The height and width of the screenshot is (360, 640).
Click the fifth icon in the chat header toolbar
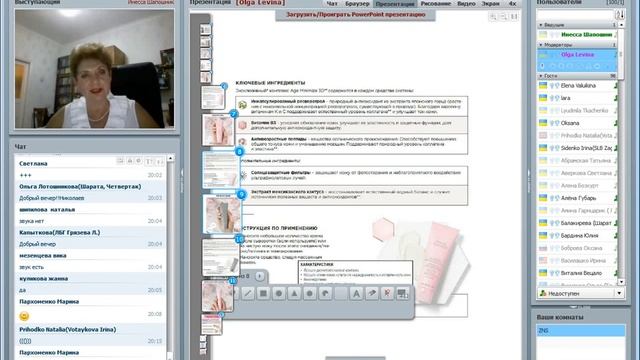159,162
